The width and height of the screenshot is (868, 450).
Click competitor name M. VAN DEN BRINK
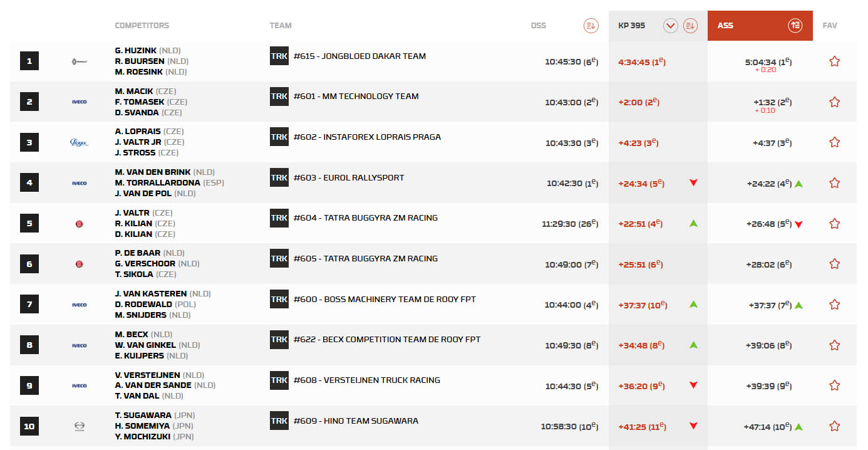[153, 172]
